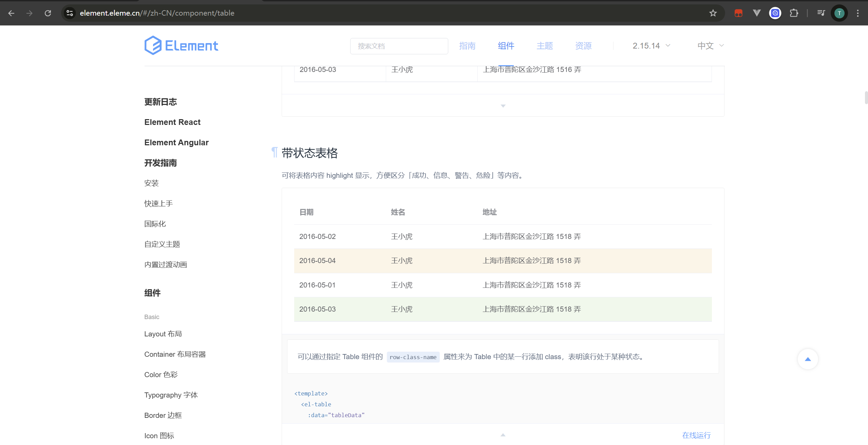Open the browser extensions puzzle icon

tap(794, 13)
